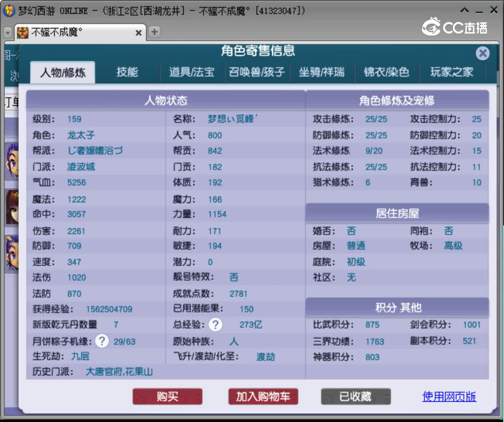
Task: Close the 不骚不成魔° tab
Action: 139,33
